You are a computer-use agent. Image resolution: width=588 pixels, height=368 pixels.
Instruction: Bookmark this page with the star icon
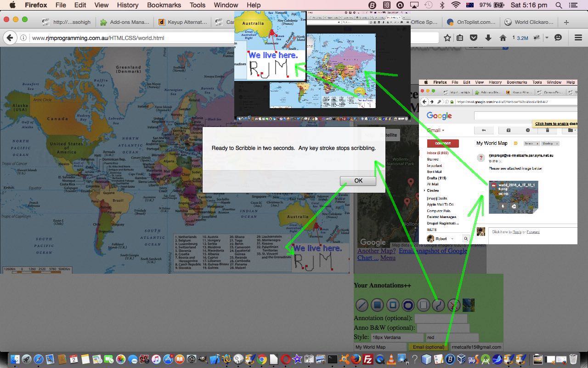447,38
